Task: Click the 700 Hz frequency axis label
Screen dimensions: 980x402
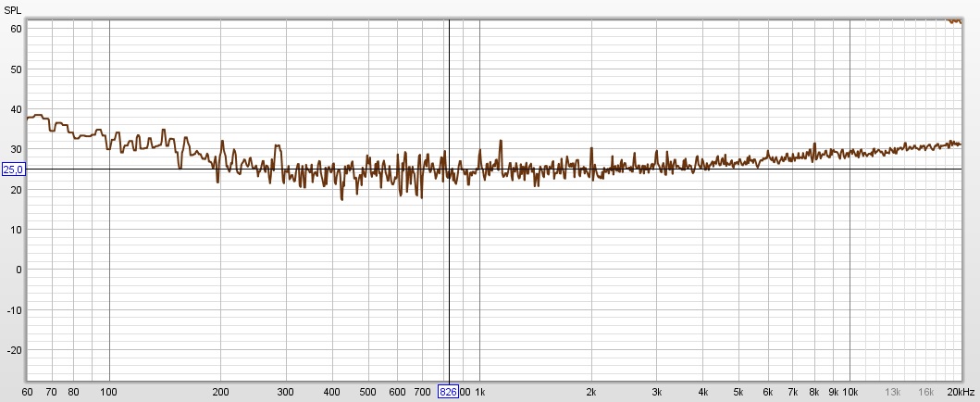Action: tap(422, 392)
